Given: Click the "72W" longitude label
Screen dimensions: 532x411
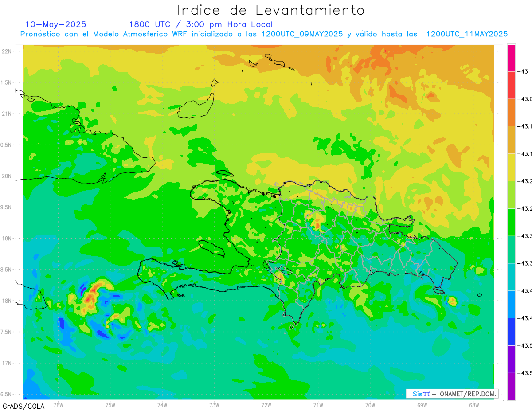Looking at the screenshot, I should [x=266, y=405].
